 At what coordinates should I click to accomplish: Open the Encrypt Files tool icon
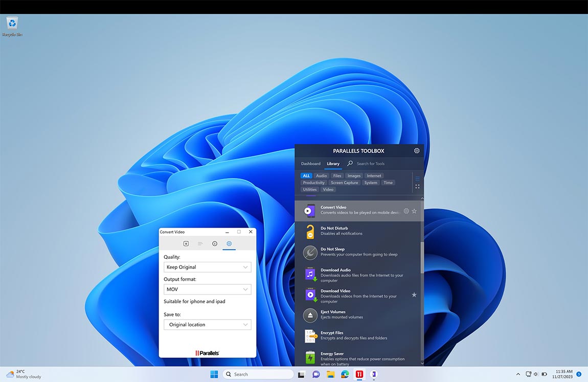[309, 336]
